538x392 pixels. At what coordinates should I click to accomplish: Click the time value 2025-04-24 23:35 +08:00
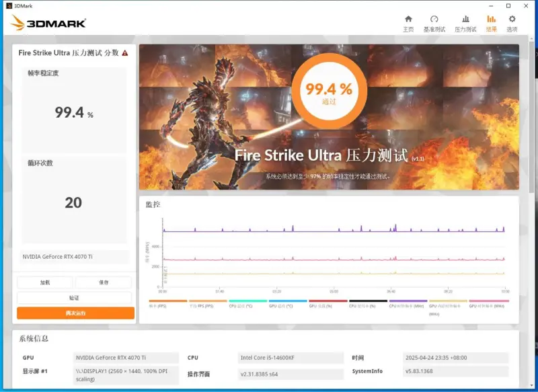click(x=456, y=358)
